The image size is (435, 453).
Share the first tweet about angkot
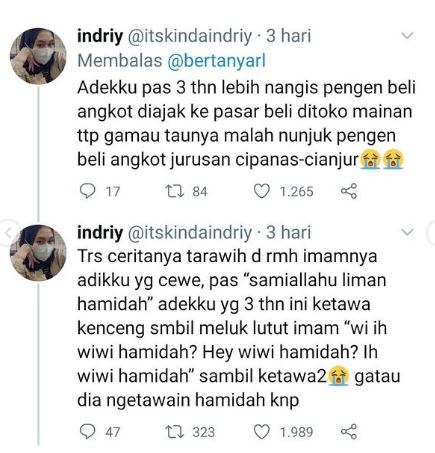tap(349, 191)
